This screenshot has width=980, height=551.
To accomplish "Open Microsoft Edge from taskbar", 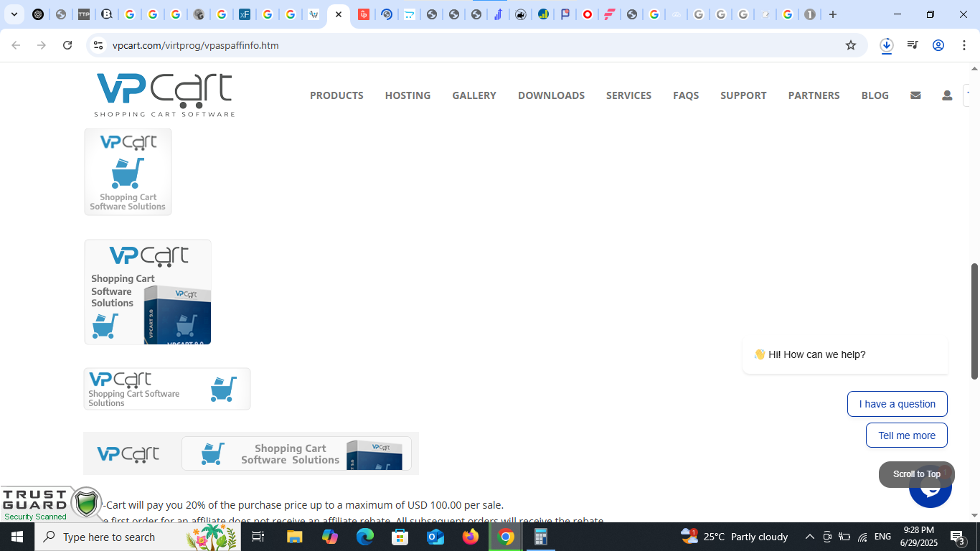I will tap(365, 537).
